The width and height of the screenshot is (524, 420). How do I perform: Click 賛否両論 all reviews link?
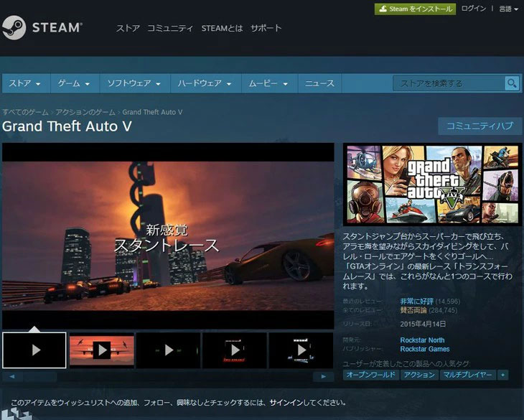pos(413,310)
